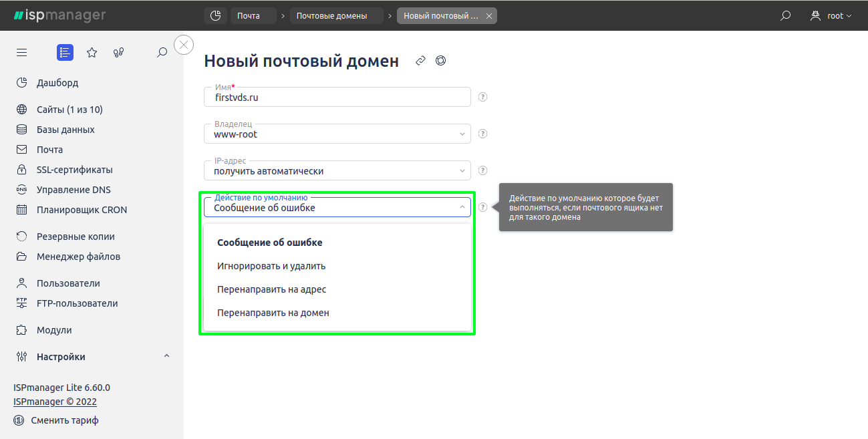868x439 pixels.
Task: Click the folder icon next to Менеджер файлов
Action: [x=21, y=257]
